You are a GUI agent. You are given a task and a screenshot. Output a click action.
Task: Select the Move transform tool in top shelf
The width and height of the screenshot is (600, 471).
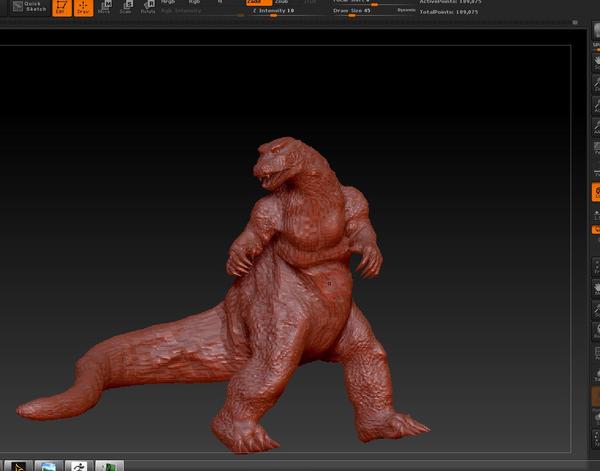pos(104,7)
